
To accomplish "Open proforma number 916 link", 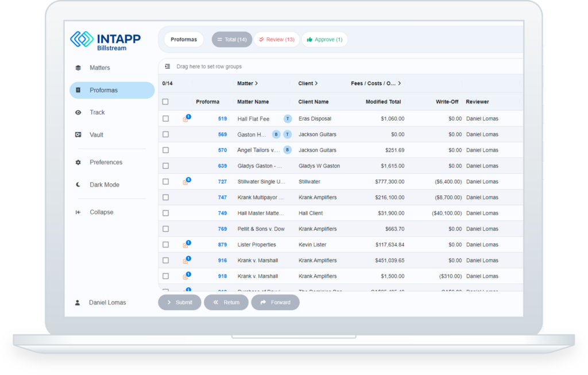I will point(222,261).
